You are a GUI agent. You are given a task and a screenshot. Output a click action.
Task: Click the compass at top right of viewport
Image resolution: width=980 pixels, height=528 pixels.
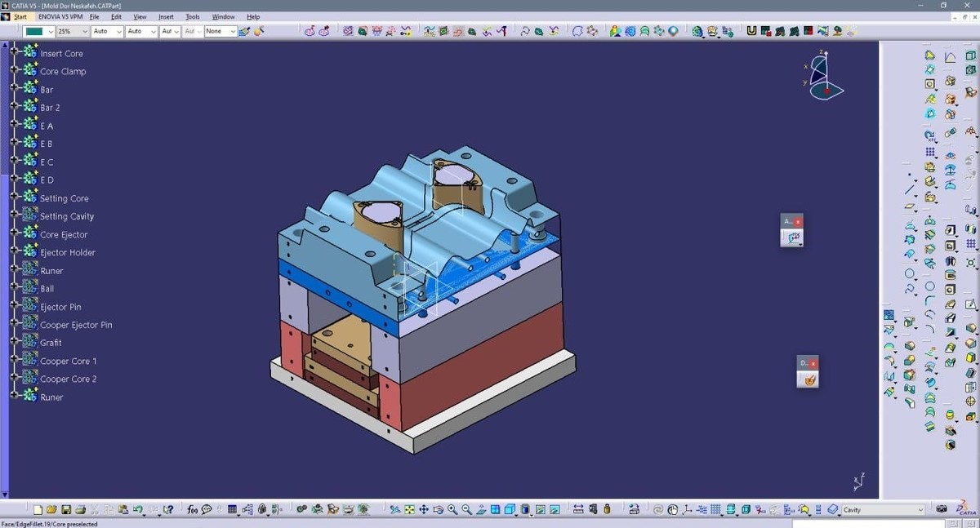823,75
